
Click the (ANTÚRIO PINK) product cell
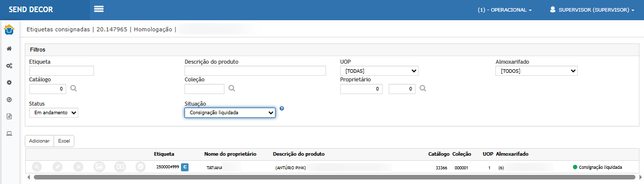coord(291,167)
